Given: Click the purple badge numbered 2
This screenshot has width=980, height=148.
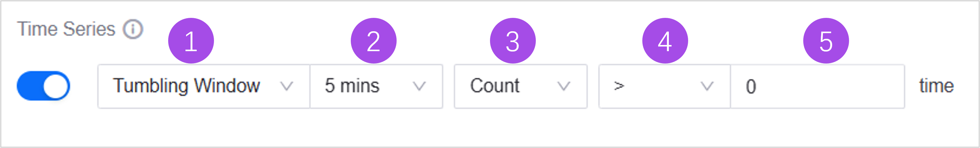Looking at the screenshot, I should (374, 41).
